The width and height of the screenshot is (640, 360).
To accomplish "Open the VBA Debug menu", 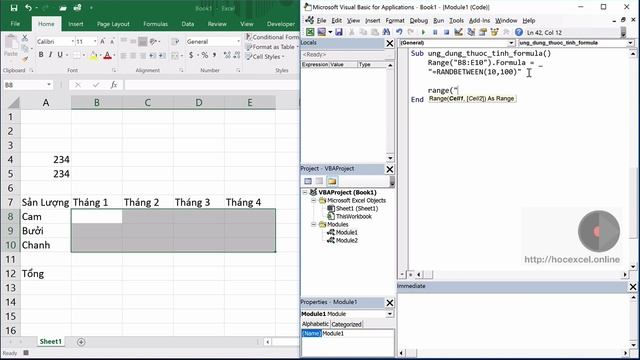I will click(x=418, y=20).
